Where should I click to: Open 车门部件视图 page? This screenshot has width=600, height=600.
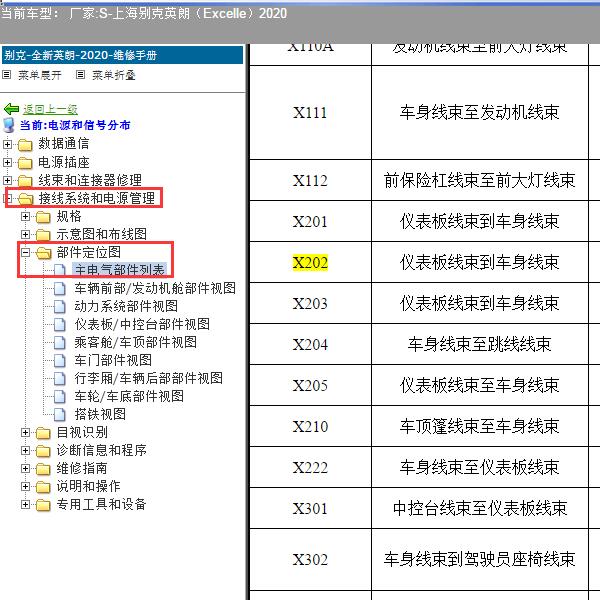113,360
